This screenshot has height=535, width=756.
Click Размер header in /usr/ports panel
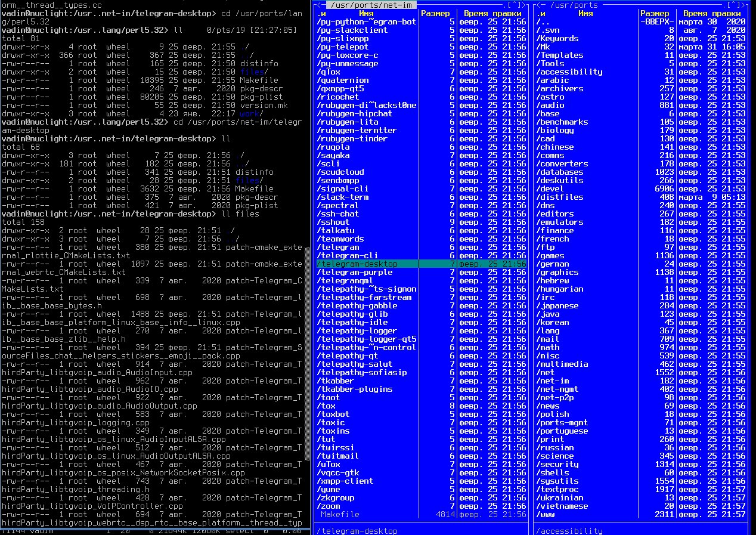655,13
